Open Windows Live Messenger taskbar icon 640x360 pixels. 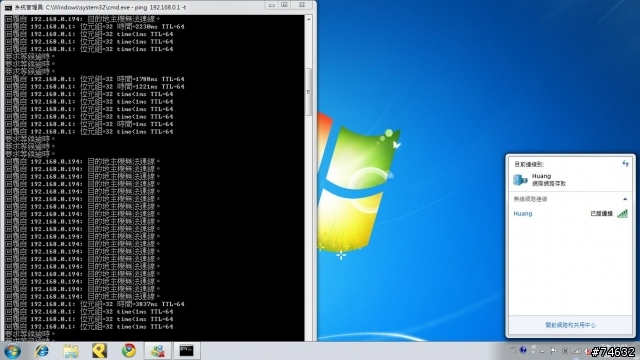point(158,351)
